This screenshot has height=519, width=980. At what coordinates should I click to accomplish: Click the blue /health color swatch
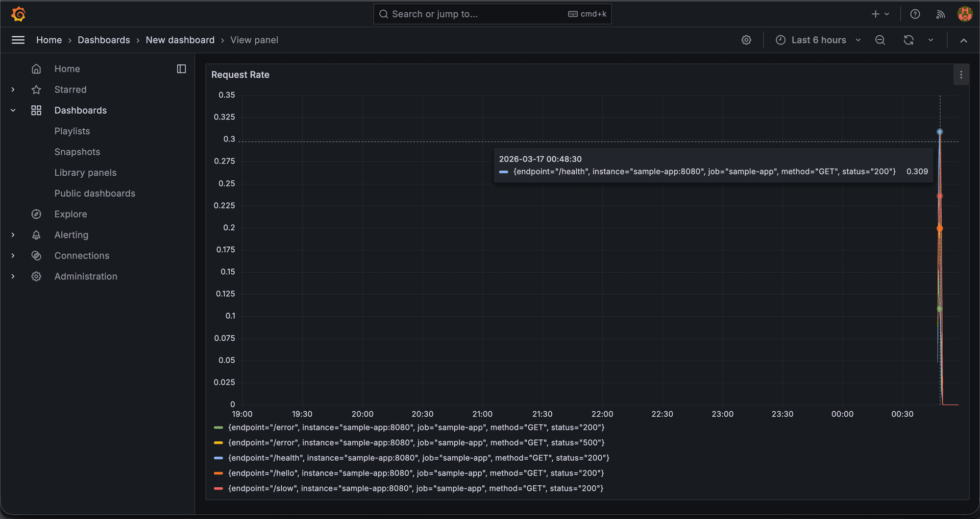click(218, 458)
